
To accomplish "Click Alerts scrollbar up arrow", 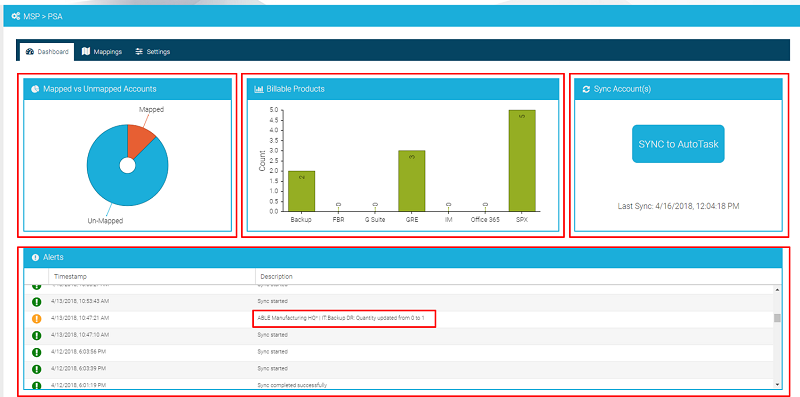I will [x=777, y=290].
